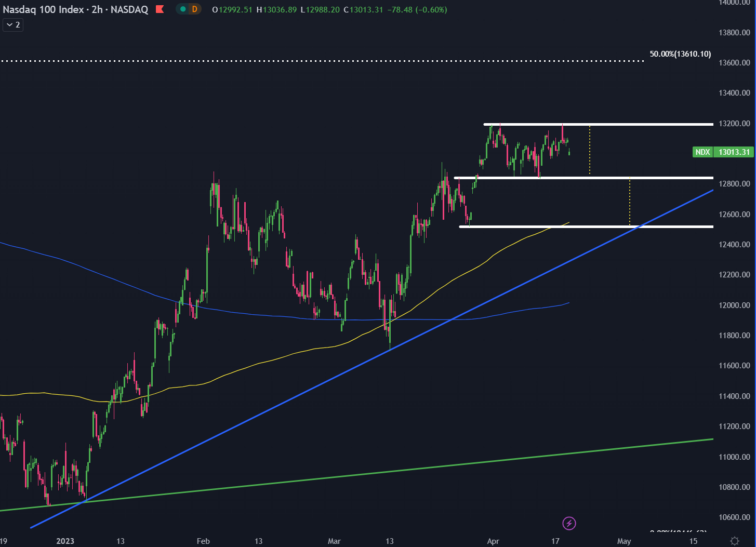
Task: Expand the collapsed indicators legend showing 2
Action: (x=13, y=25)
